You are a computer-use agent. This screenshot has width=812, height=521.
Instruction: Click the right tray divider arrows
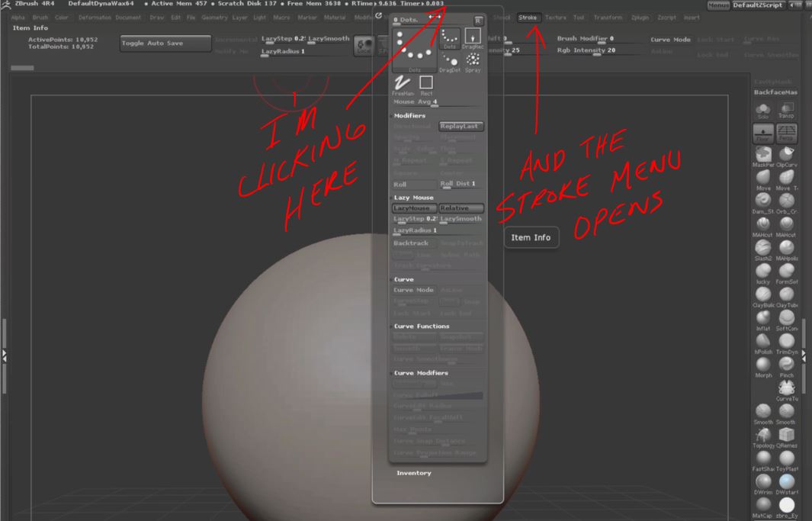tap(804, 355)
